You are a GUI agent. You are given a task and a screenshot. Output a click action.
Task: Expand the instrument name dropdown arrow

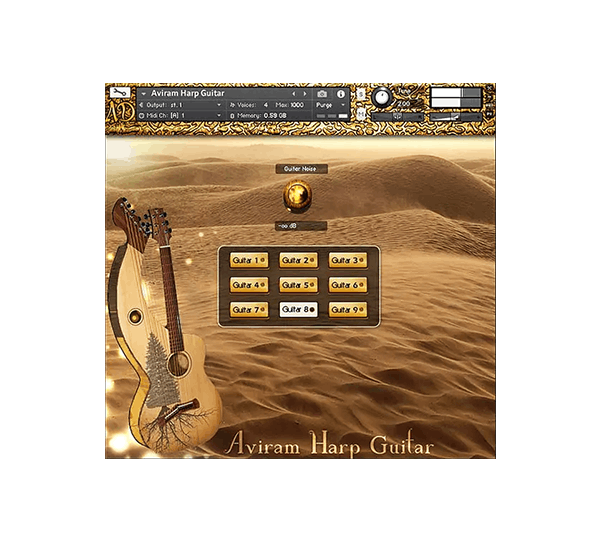(x=143, y=94)
